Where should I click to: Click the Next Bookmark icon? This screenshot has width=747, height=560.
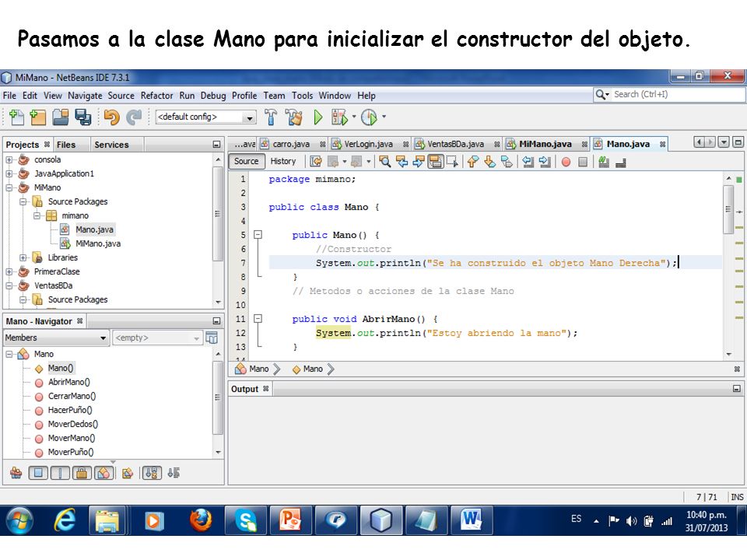[x=489, y=162]
